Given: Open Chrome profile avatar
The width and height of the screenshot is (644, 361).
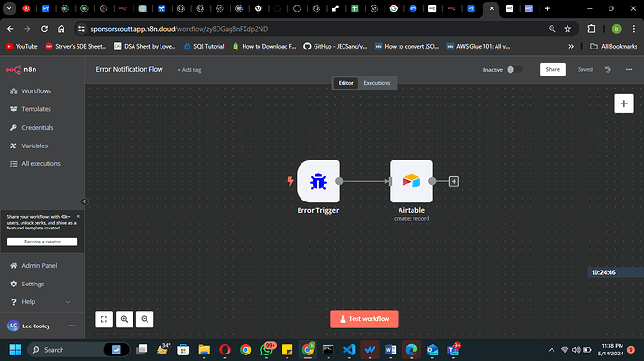Looking at the screenshot, I should (x=616, y=29).
